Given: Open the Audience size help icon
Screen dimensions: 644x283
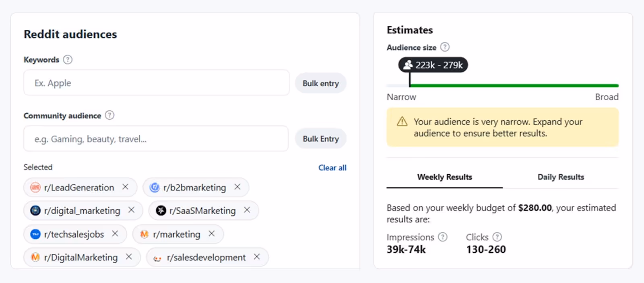Looking at the screenshot, I should click(445, 47).
